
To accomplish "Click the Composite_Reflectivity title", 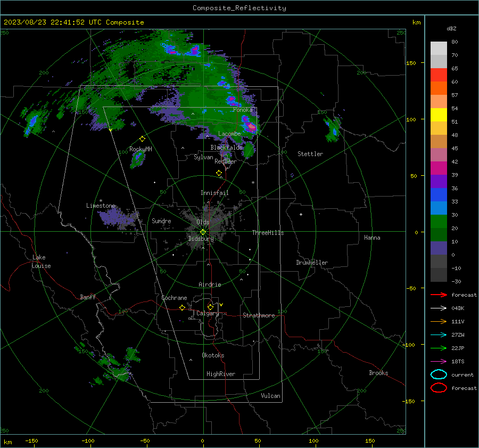I will tap(240, 8).
